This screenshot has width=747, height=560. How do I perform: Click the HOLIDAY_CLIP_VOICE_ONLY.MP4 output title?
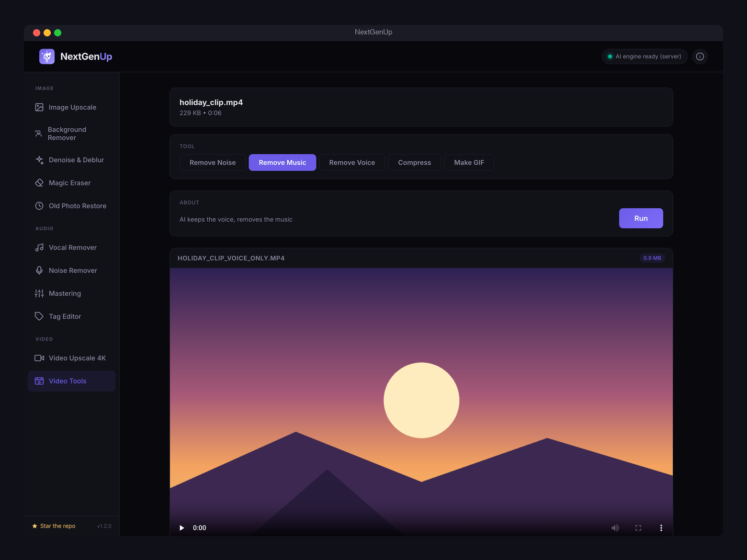point(231,258)
